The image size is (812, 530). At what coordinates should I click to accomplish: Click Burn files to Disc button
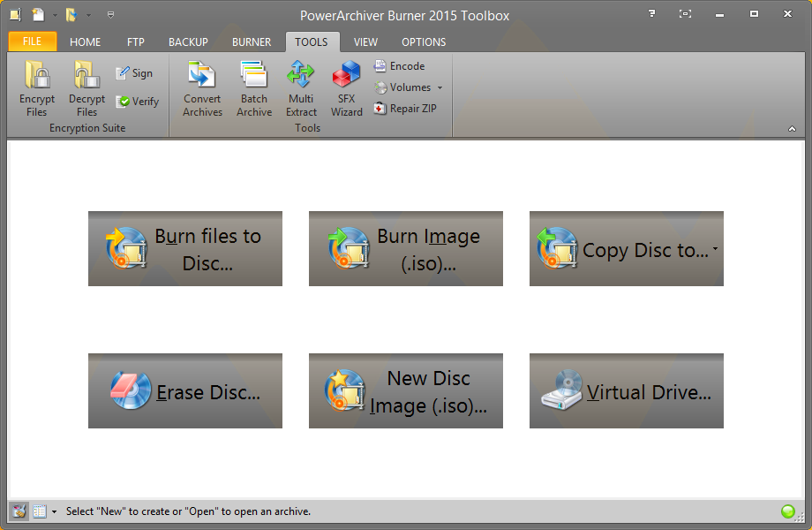click(185, 249)
